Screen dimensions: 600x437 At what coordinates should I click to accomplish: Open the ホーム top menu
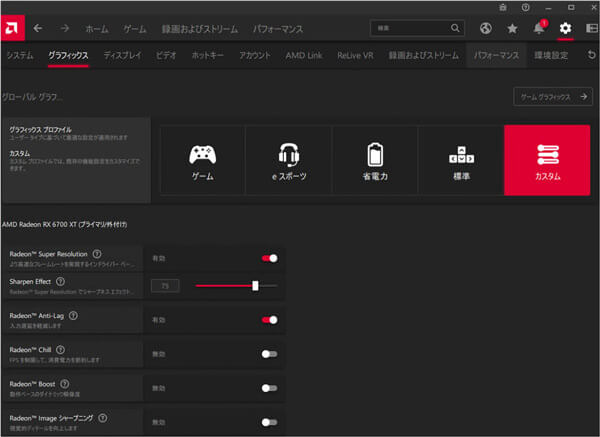pyautogui.click(x=97, y=29)
